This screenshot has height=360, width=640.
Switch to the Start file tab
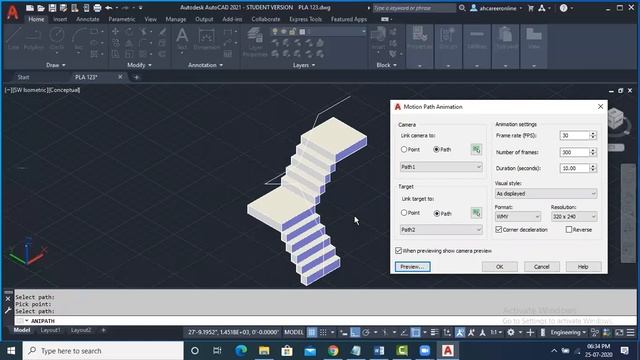pyautogui.click(x=23, y=77)
